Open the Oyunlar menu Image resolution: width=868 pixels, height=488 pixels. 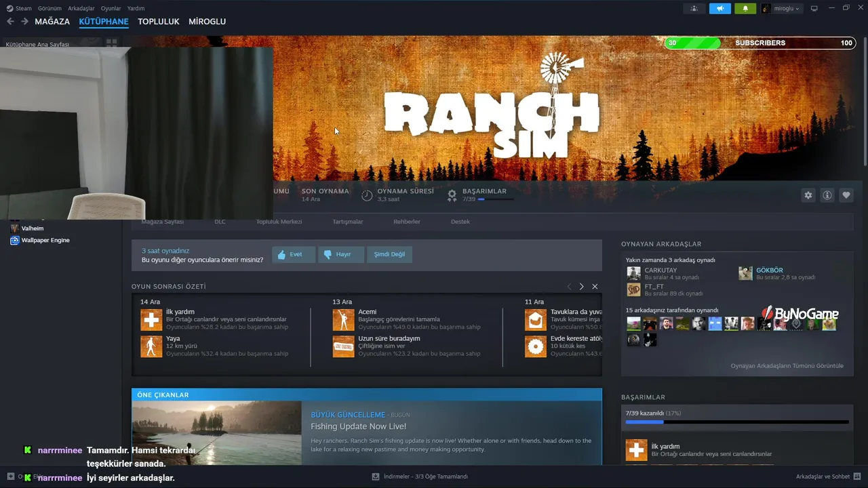point(111,8)
